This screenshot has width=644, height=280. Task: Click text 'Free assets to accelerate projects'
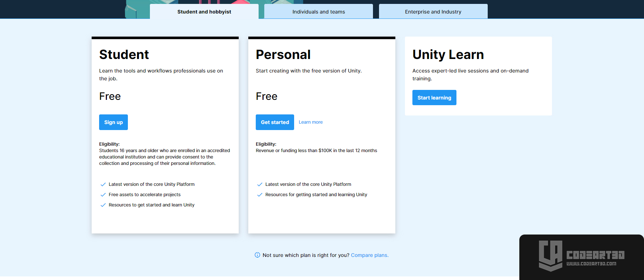coord(145,195)
